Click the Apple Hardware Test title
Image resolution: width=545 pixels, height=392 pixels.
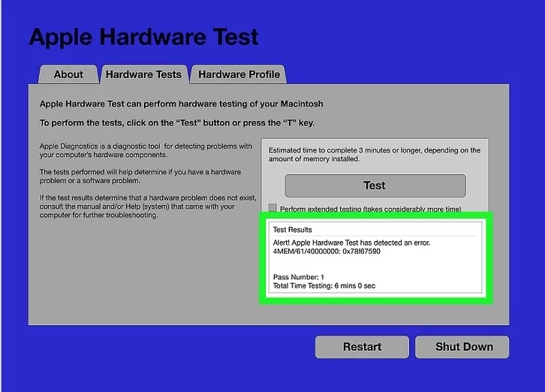tap(144, 37)
